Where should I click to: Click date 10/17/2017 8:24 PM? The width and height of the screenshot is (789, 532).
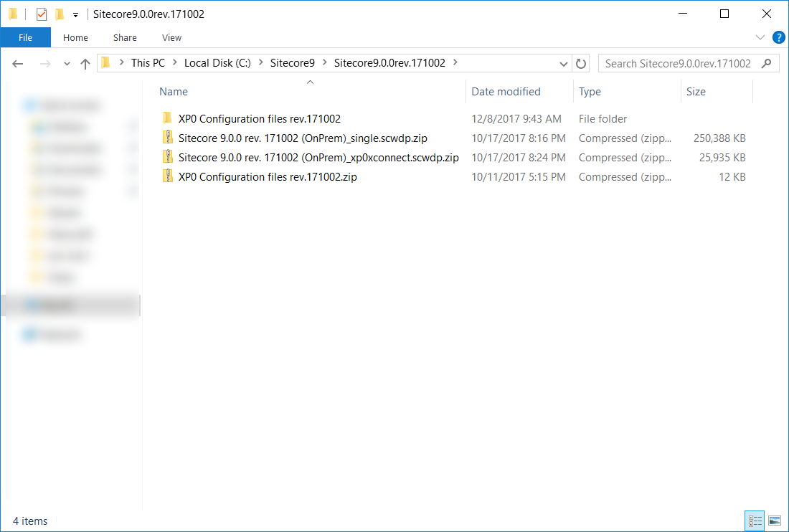(x=519, y=158)
